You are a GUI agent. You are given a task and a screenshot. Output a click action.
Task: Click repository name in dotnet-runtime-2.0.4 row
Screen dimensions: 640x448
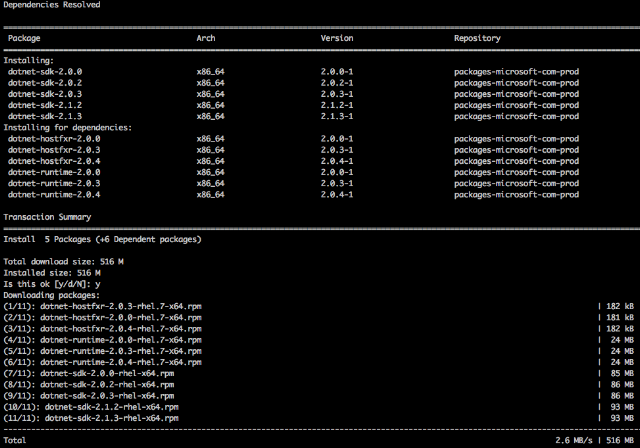click(x=516, y=195)
